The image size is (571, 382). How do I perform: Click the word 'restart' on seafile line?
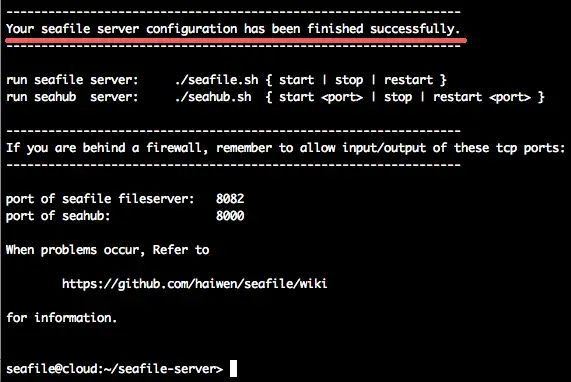409,80
